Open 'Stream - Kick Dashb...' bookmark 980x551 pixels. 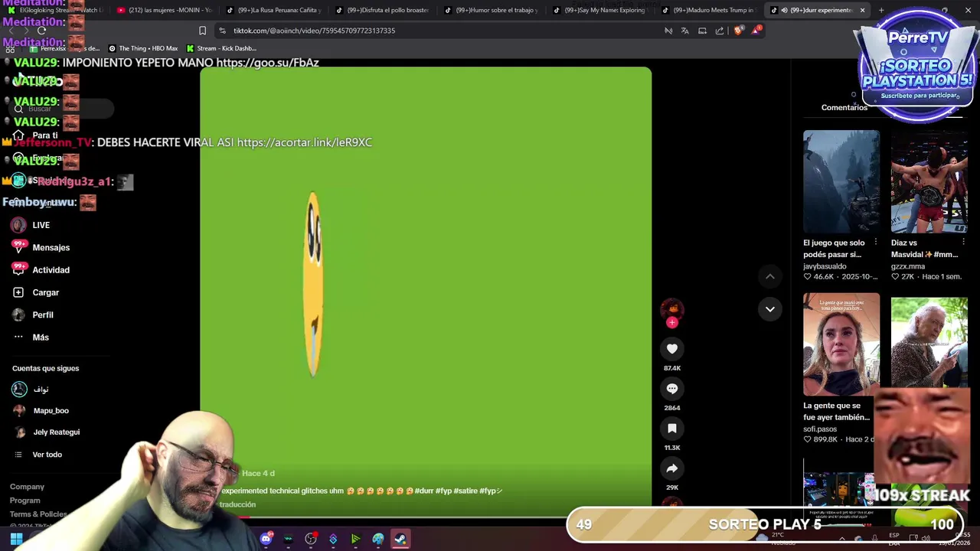(x=221, y=48)
